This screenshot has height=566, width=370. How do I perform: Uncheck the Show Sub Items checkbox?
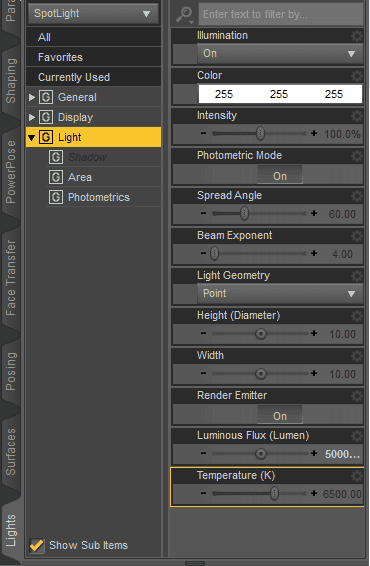pos(37,545)
